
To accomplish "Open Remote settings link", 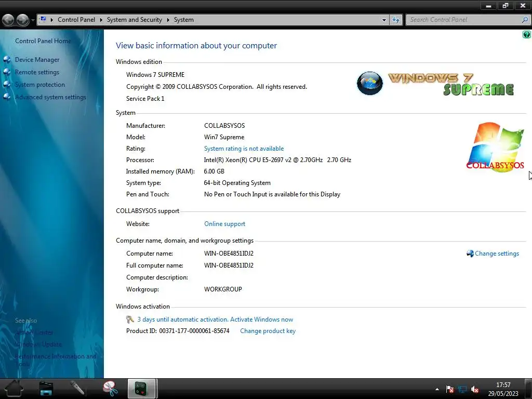I will (37, 72).
